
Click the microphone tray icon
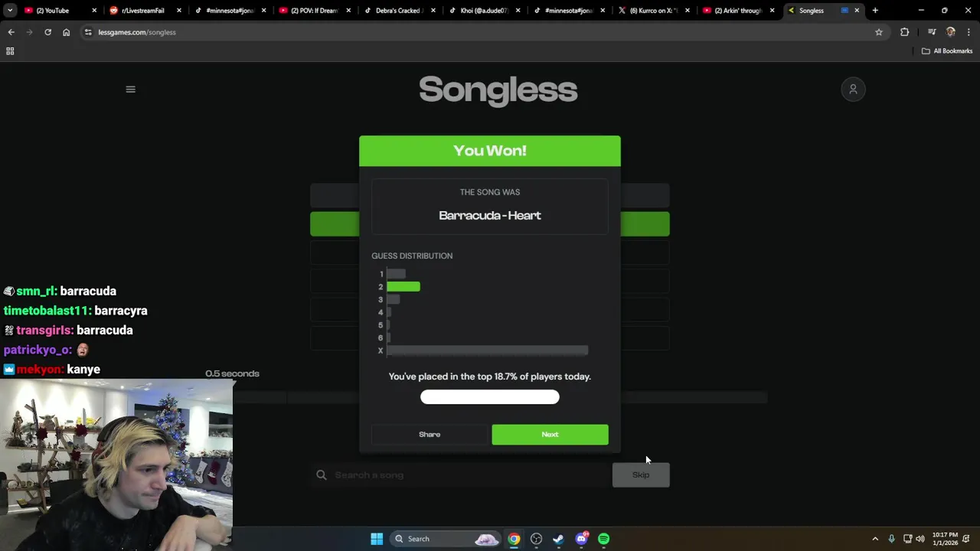(x=891, y=539)
